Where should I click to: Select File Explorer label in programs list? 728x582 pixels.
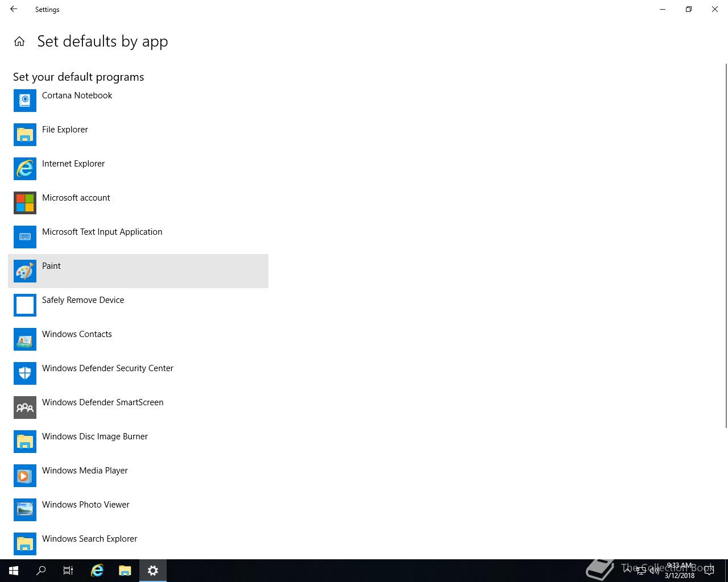click(65, 130)
